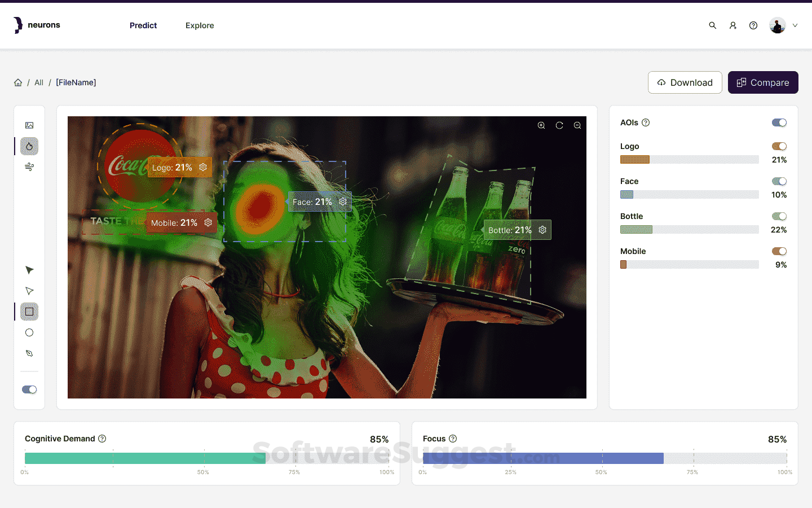Select the freeform polygon AOI tool

click(x=29, y=353)
